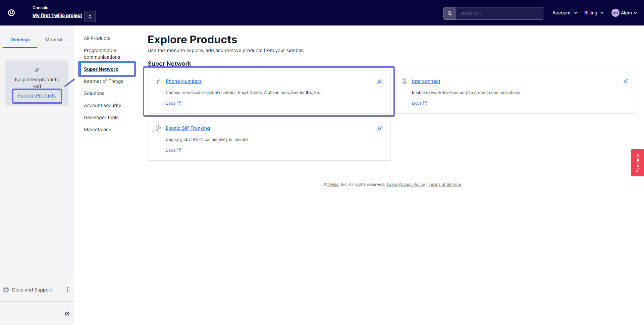Viewport: 644px width, 325px height.
Task: Select Internet of Things category
Action: (104, 81)
